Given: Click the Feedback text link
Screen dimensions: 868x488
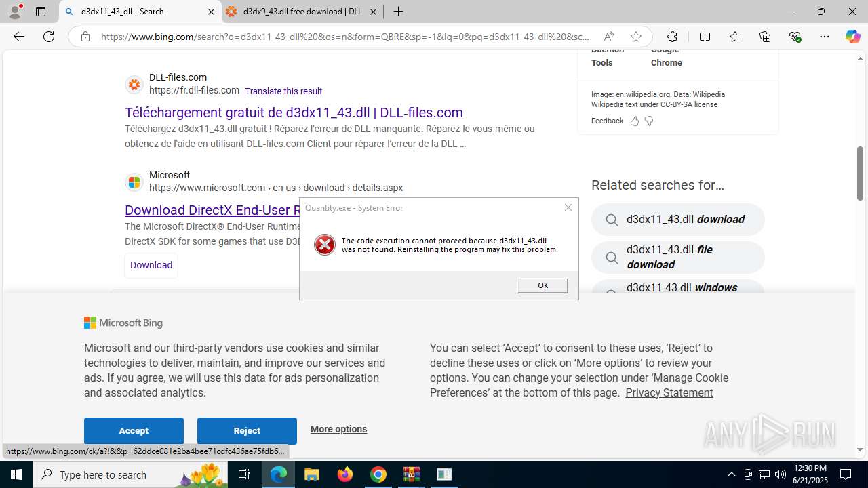Looking at the screenshot, I should [607, 121].
